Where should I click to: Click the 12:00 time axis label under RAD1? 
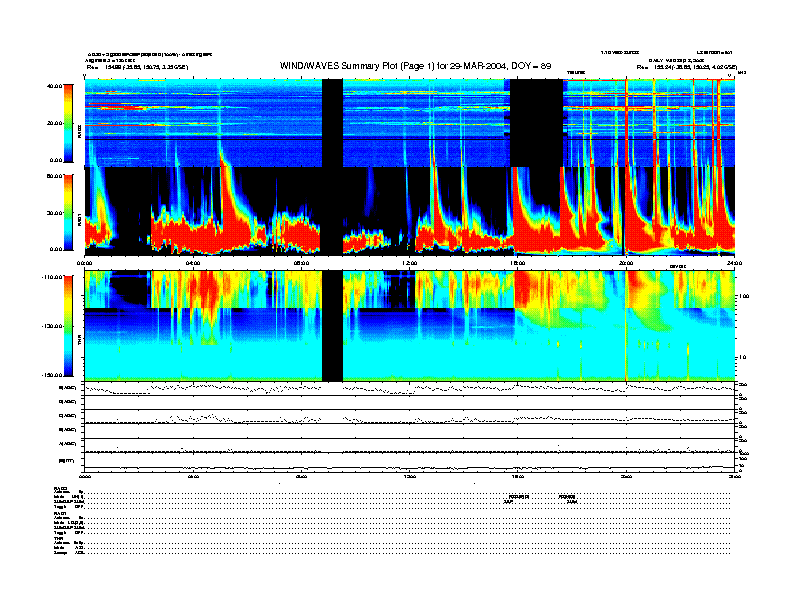(409, 263)
